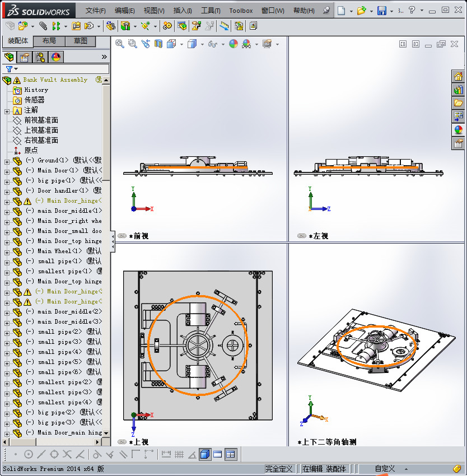Open the 帮助(H) menu

point(303,11)
